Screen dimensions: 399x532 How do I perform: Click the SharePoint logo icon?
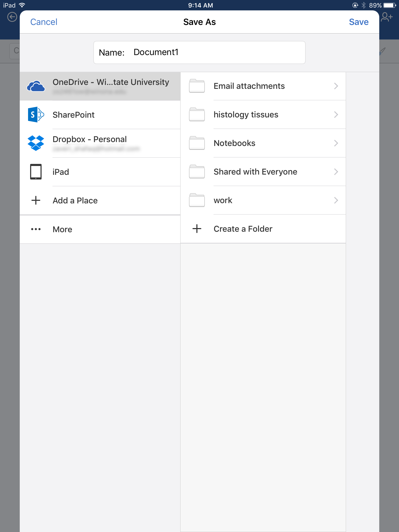(x=36, y=115)
